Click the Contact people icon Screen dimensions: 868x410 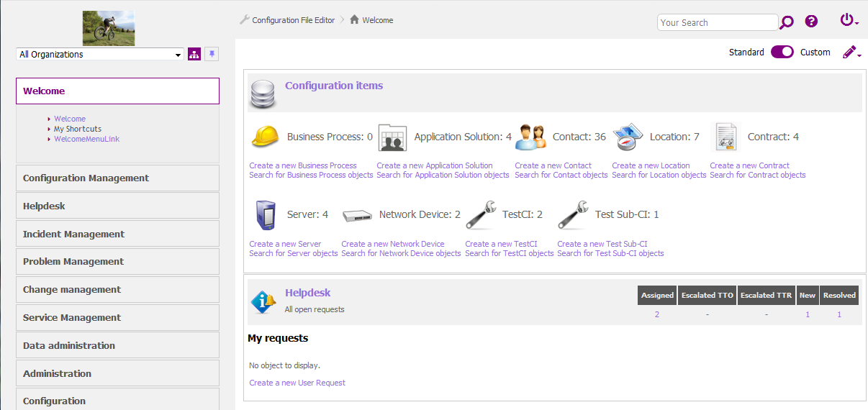coord(530,137)
